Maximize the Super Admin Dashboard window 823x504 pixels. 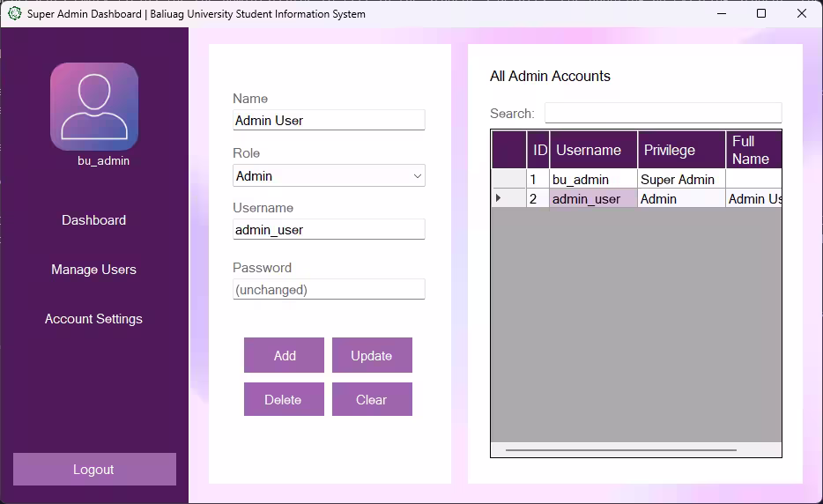(x=761, y=13)
